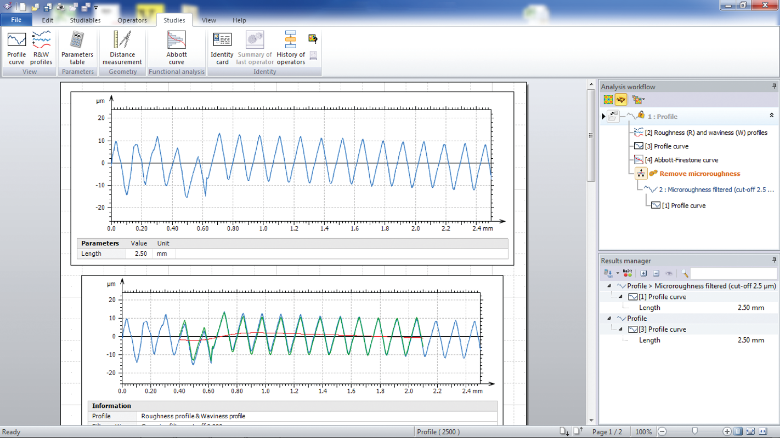Toggle the highlighted workflow view button
The height and width of the screenshot is (438, 780).
[620, 100]
